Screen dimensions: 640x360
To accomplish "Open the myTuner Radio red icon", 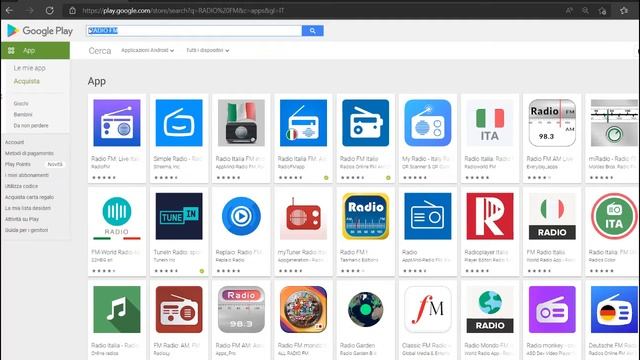I will [x=303, y=216].
